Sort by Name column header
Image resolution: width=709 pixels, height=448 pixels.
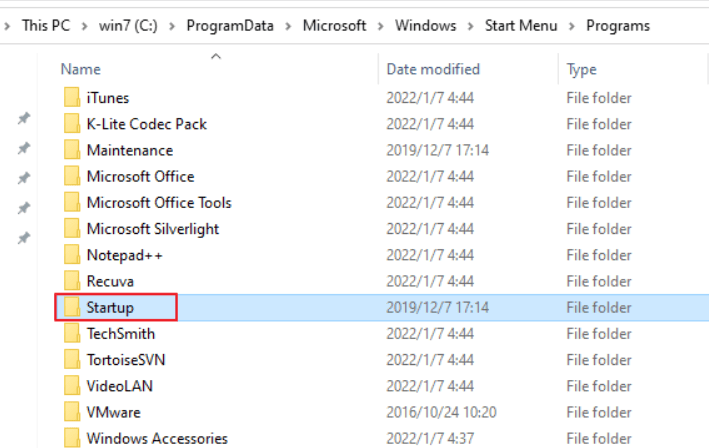point(80,69)
